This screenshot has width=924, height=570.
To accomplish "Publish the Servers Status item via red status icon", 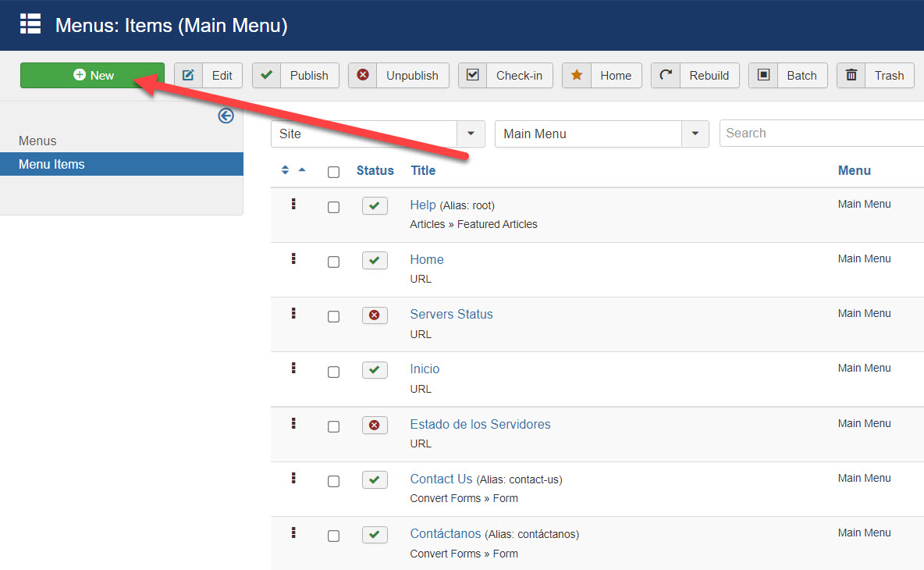I will [375, 315].
